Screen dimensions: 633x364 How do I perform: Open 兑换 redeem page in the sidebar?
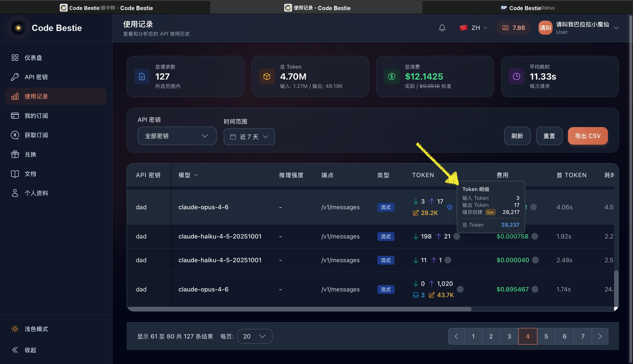[x=56, y=155]
